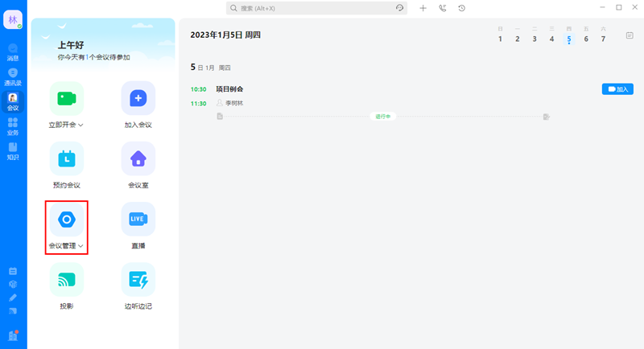644x349 pixels.
Task: Select day 2 in the week strip
Action: point(518,39)
